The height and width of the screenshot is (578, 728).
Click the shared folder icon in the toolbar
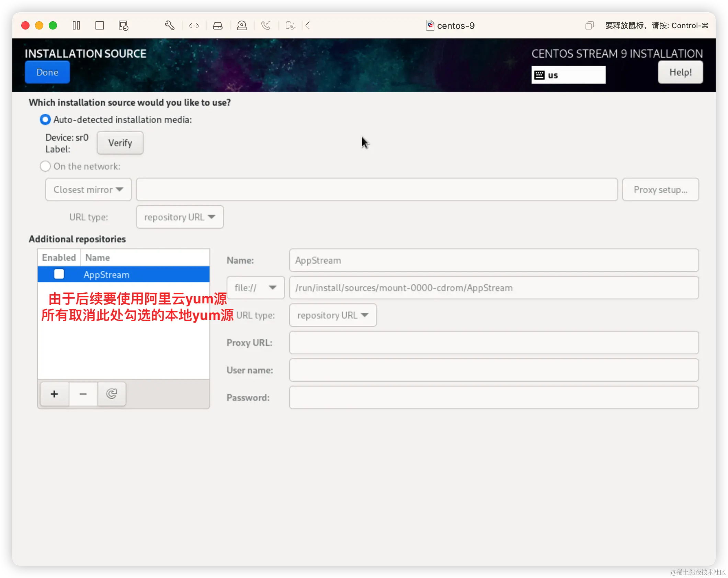click(291, 25)
